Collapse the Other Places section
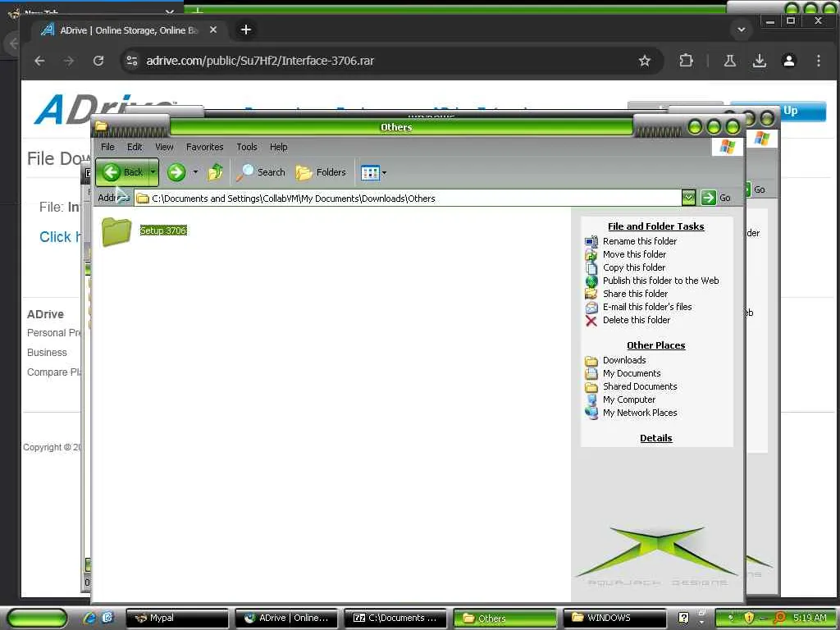This screenshot has height=630, width=840. (x=655, y=345)
